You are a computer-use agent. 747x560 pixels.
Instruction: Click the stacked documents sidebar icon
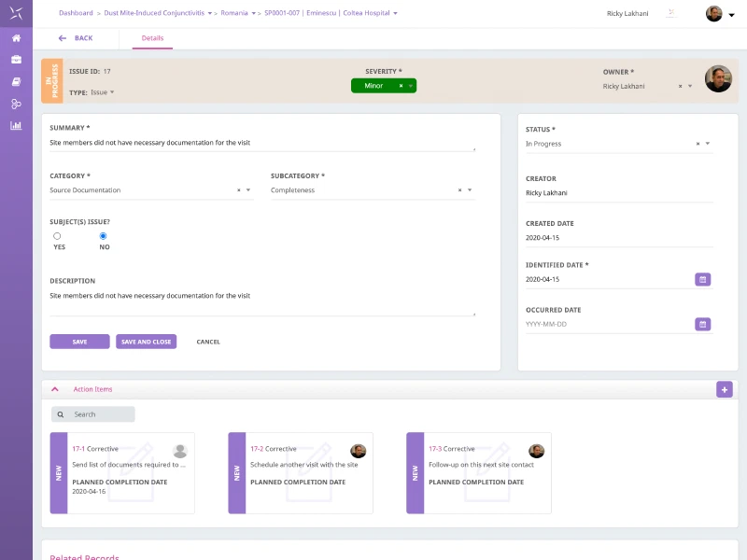[x=16, y=82]
